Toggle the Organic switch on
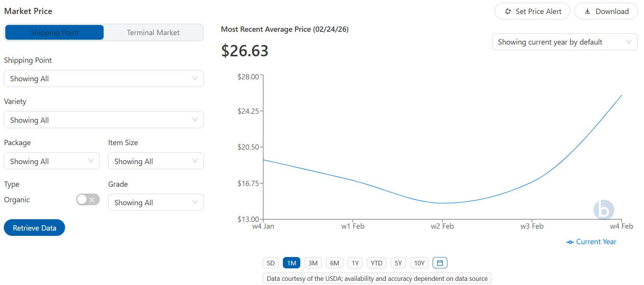This screenshot has height=285, width=644. 88,200
